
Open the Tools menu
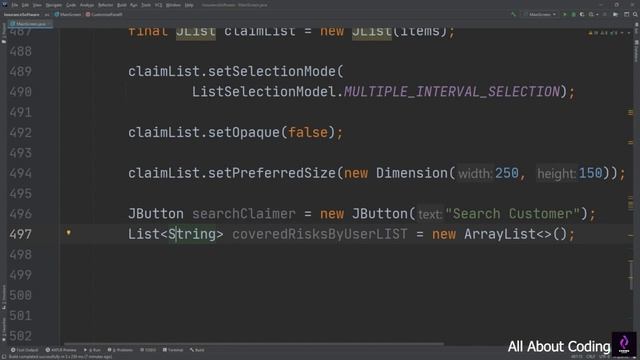click(146, 5)
